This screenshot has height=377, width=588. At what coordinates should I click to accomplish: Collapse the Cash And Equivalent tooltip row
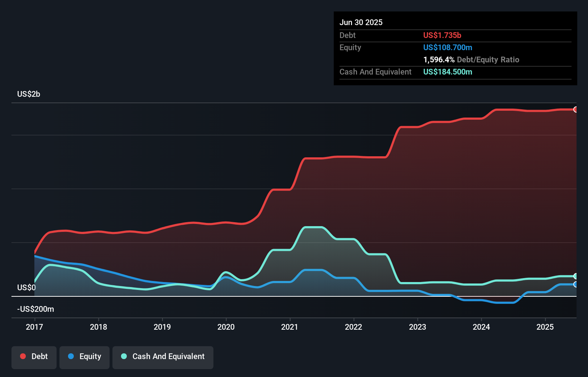(375, 72)
